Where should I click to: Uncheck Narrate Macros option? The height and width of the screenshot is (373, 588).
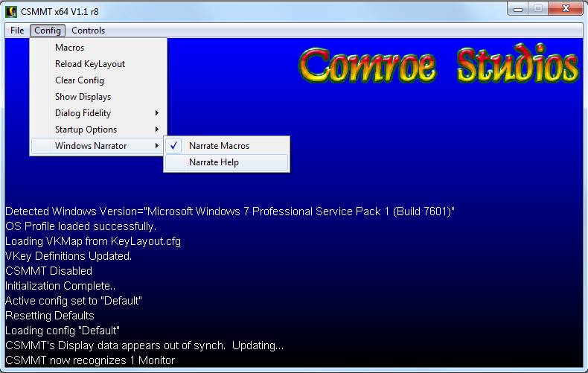coord(226,146)
